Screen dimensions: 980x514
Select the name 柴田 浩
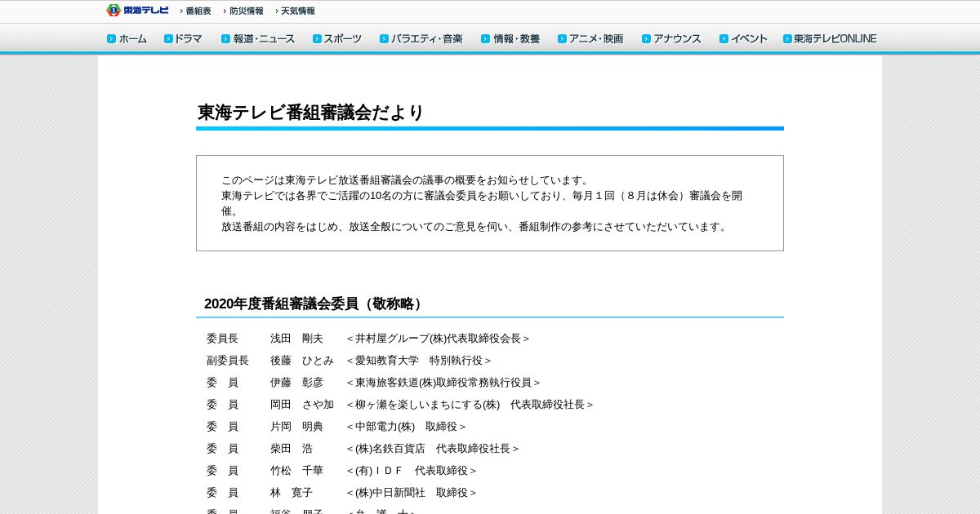(292, 449)
